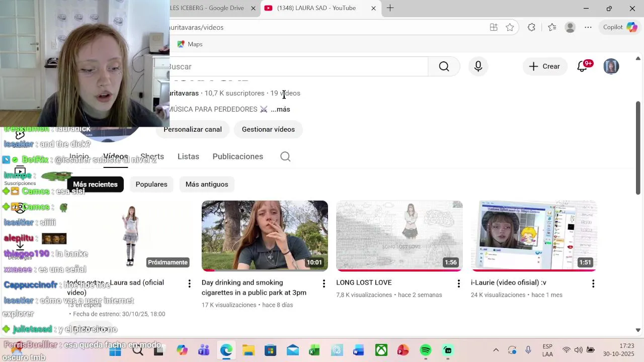This screenshot has height=362, width=644.
Task: Open the Edge profile icon
Action: pyautogui.click(x=570, y=27)
